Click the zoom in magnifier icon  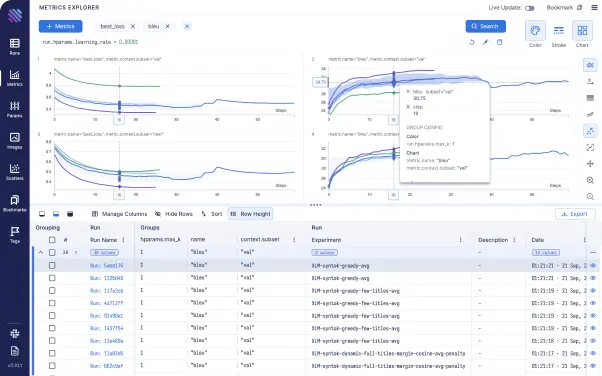tap(590, 180)
